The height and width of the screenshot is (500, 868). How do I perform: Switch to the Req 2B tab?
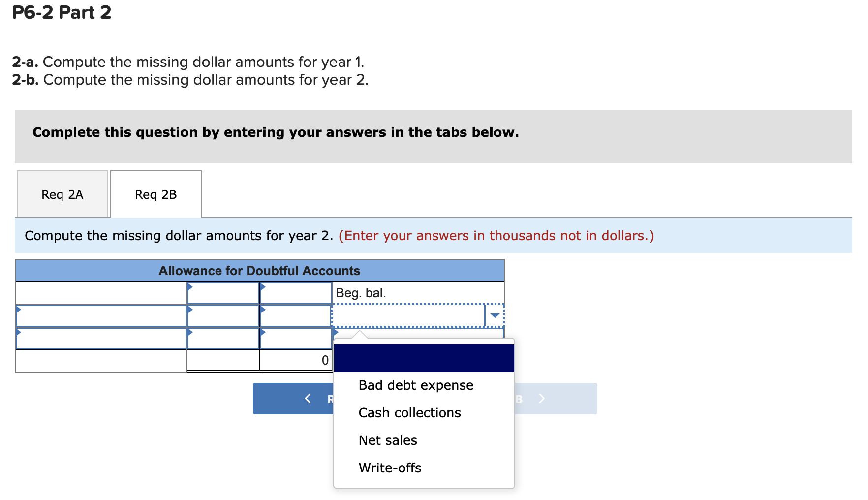[155, 194]
